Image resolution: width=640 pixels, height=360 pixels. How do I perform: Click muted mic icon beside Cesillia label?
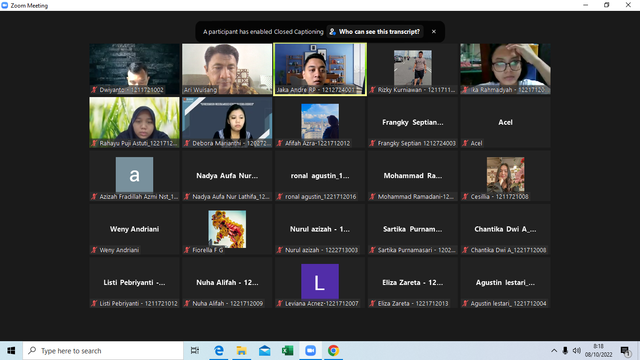(465, 197)
